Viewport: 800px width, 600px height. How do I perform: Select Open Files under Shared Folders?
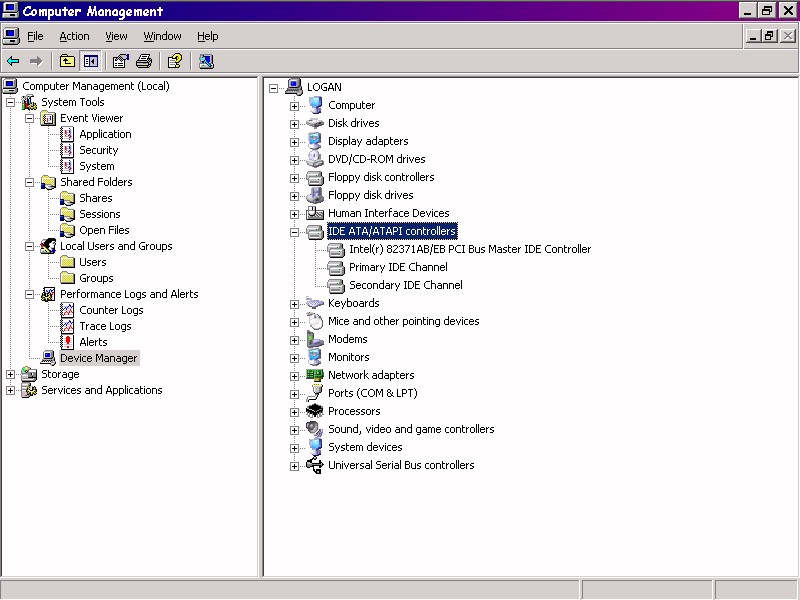coord(104,230)
